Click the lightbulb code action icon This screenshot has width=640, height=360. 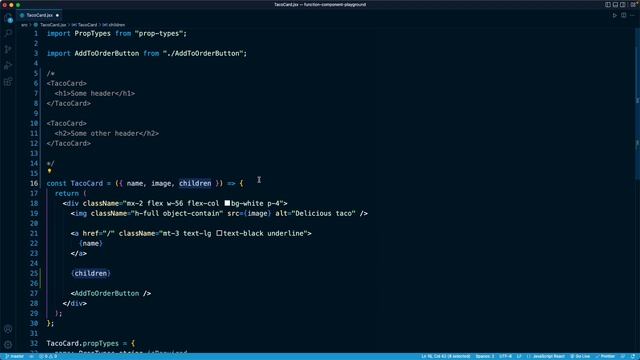[x=49, y=171]
